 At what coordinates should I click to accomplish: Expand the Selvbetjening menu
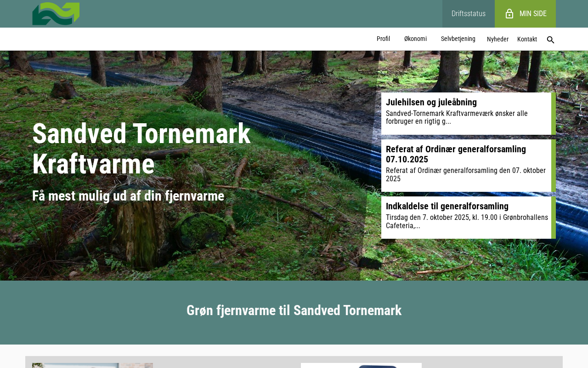pos(458,39)
